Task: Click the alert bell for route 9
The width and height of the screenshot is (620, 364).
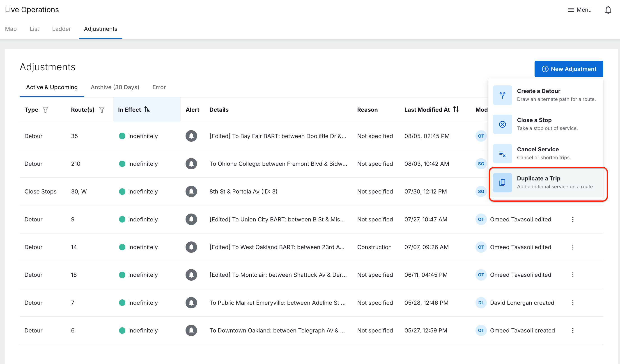Action: (x=191, y=219)
